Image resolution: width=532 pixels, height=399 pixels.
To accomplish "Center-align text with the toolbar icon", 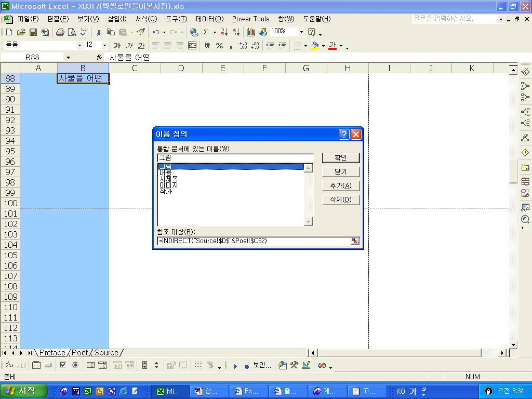I will coord(168,46).
